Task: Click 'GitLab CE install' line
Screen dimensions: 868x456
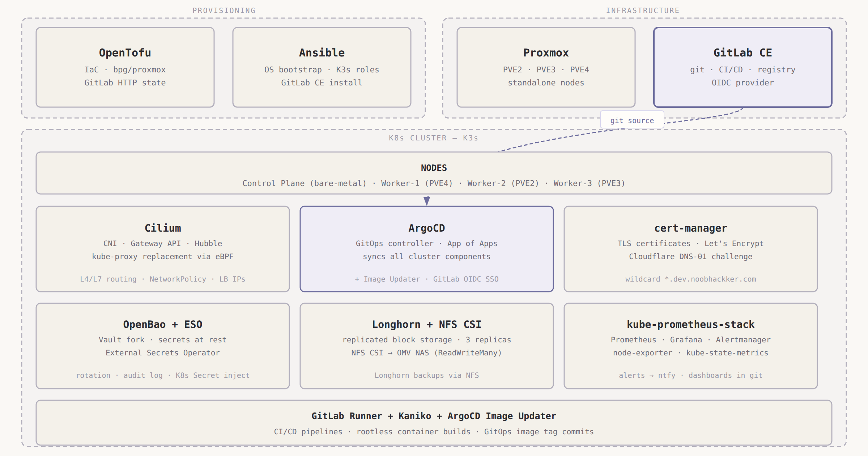Action: click(322, 83)
